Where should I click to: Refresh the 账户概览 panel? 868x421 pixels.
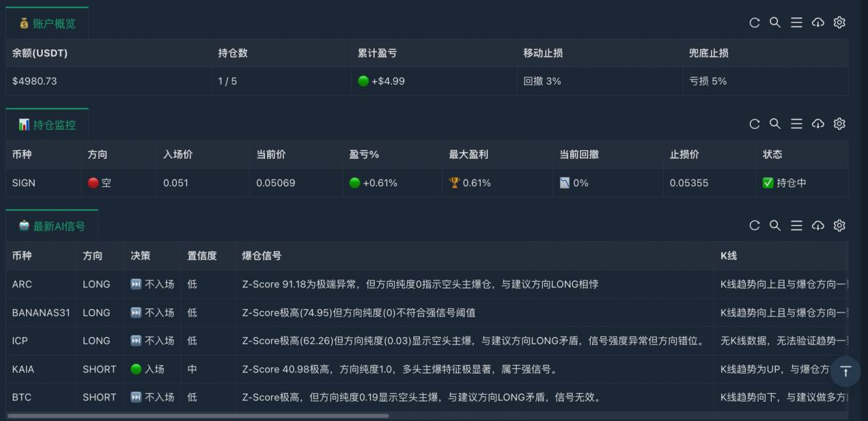[x=754, y=23]
